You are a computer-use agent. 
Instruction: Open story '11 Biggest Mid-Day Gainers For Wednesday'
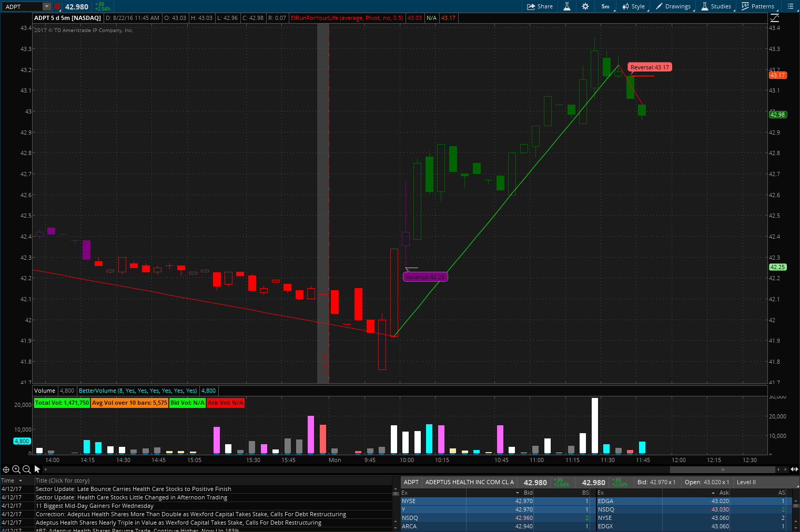(x=95, y=506)
